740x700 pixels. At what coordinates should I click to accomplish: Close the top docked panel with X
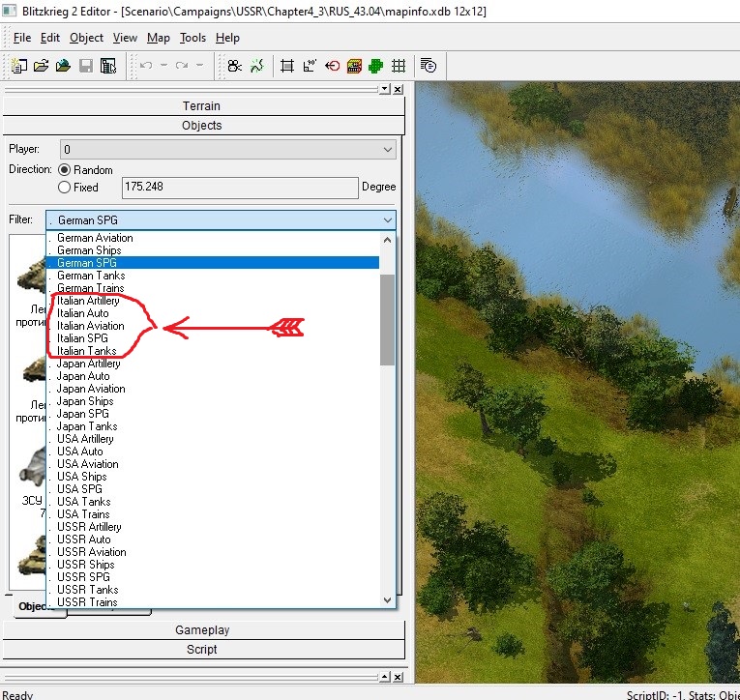pyautogui.click(x=399, y=89)
